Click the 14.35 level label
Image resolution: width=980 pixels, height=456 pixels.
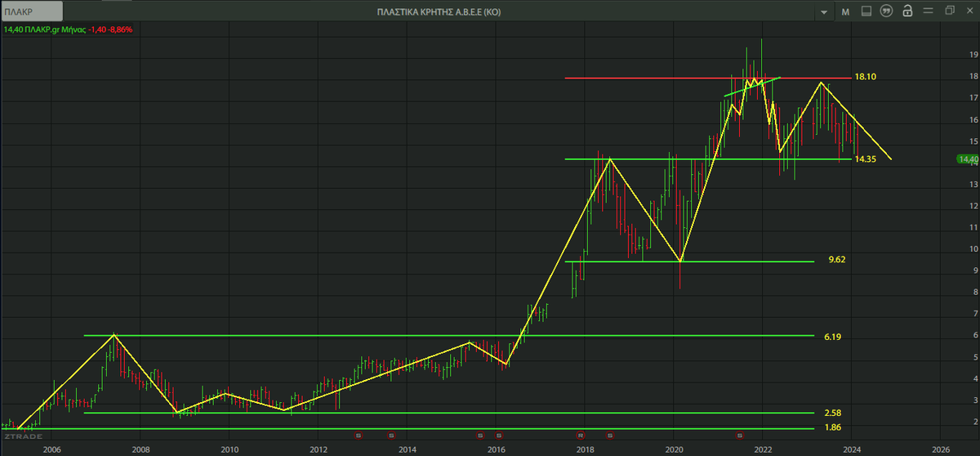tap(865, 160)
